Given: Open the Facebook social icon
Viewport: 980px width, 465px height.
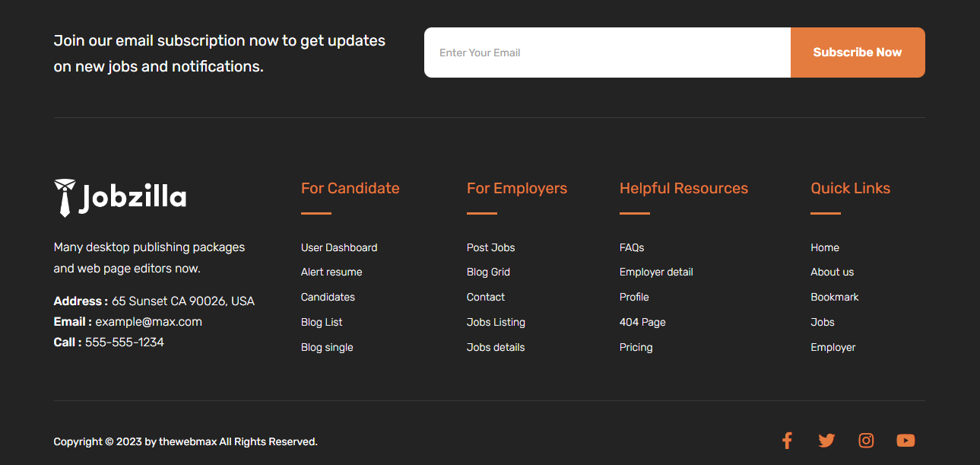Looking at the screenshot, I should (x=787, y=441).
